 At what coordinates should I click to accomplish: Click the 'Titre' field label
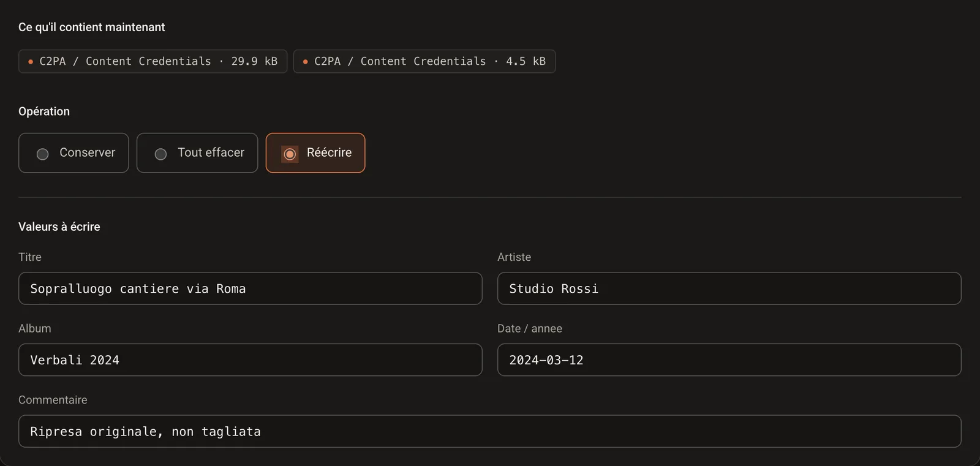point(30,257)
